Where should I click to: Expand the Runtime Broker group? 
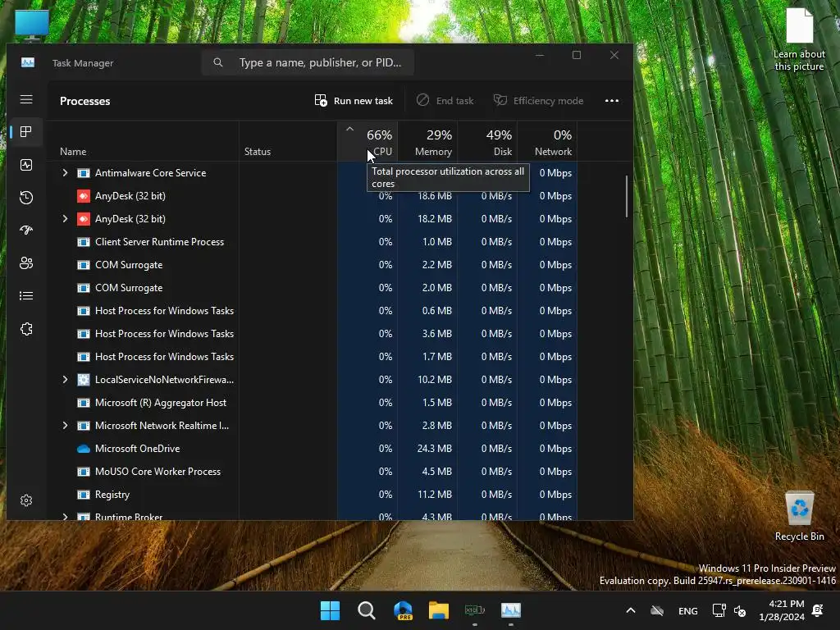(65, 517)
